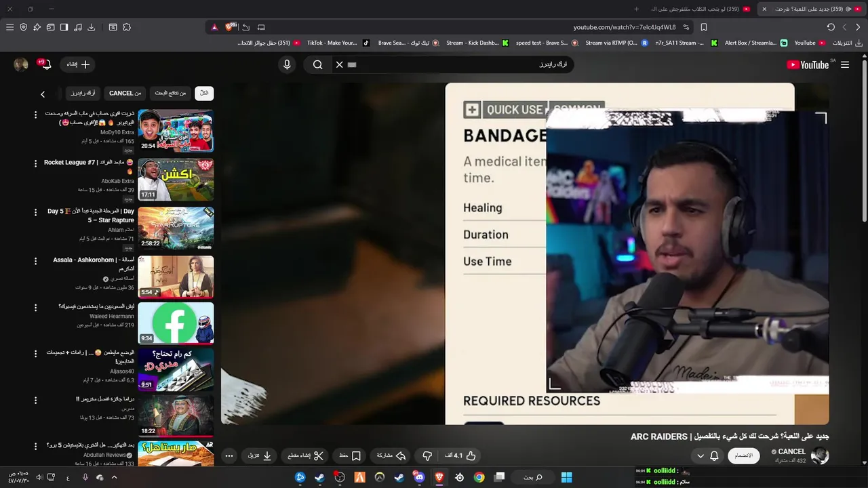868x488 pixels.
Task: Select the من CANCEL filter chip
Action: coord(125,93)
